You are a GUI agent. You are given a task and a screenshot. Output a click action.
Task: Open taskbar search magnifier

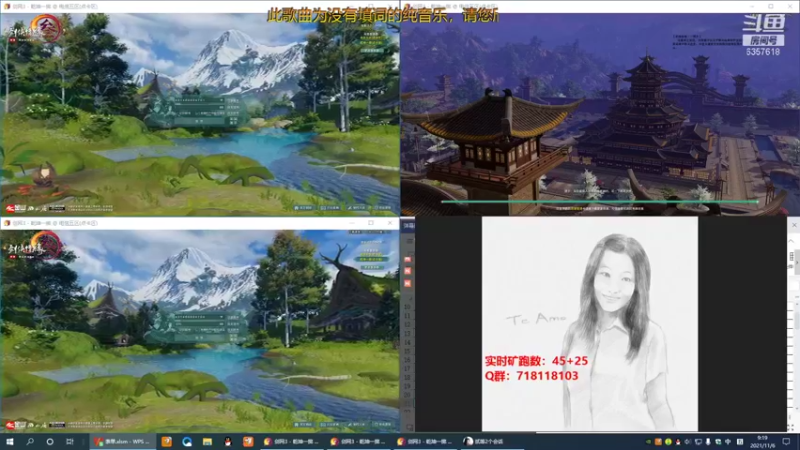pos(30,441)
